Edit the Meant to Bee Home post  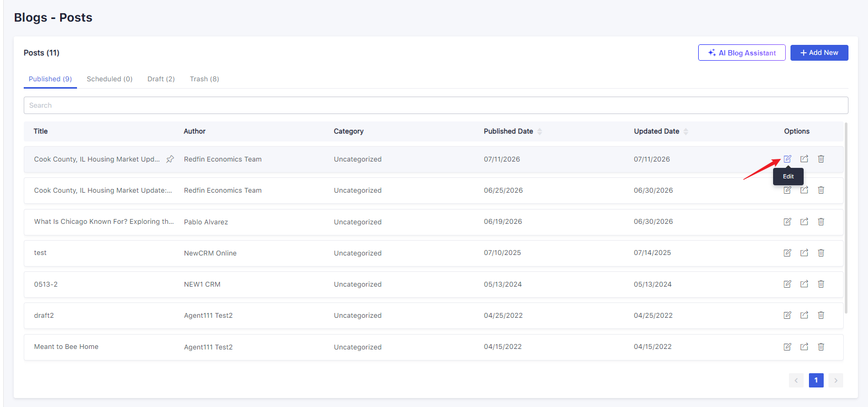pyautogui.click(x=787, y=347)
